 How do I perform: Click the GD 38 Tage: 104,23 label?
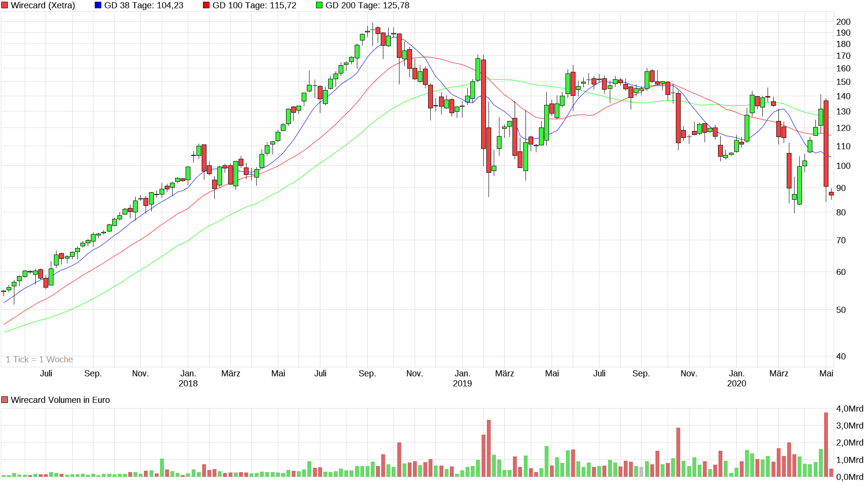[x=143, y=5]
